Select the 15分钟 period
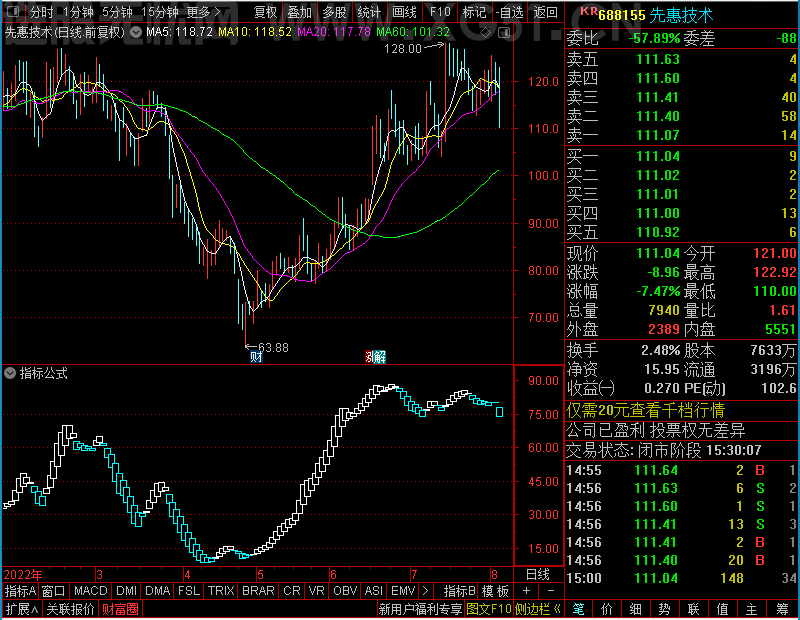Image resolution: width=800 pixels, height=620 pixels. (x=160, y=12)
